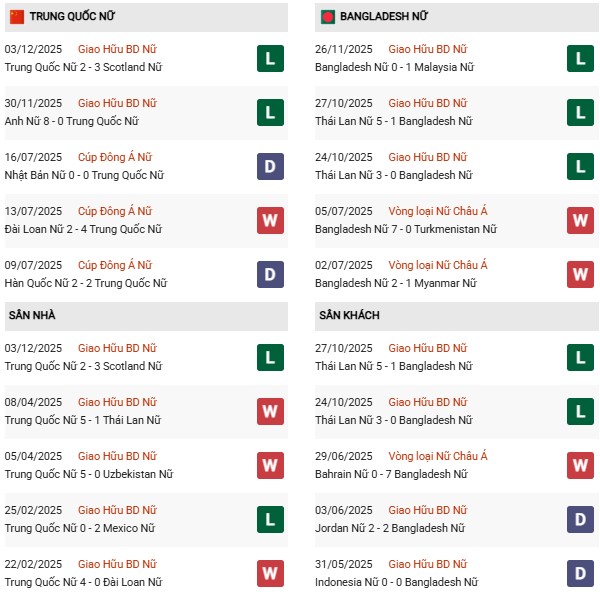Open Giao Hữu BD Nữ link dated 26/11/2025
This screenshot has width=600, height=594.
tap(427, 49)
